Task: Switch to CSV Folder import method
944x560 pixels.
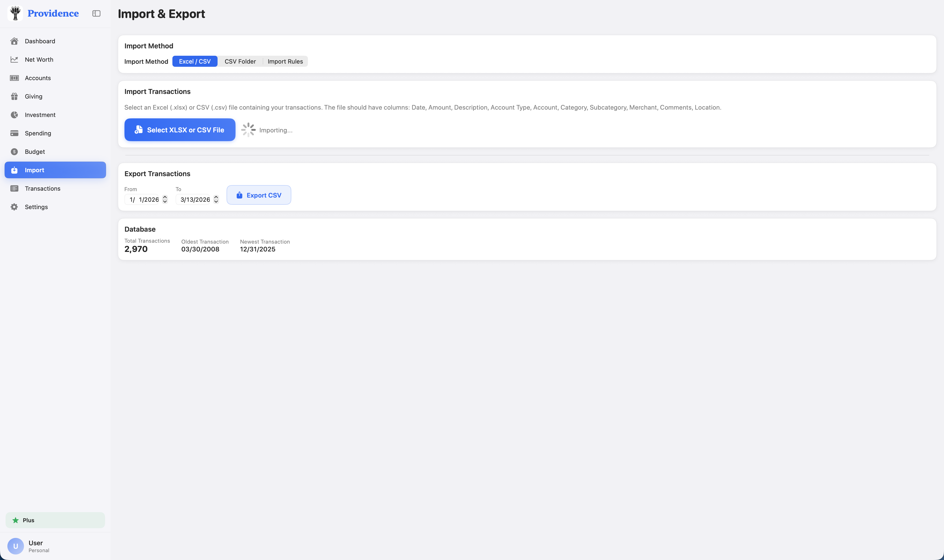Action: click(x=240, y=61)
